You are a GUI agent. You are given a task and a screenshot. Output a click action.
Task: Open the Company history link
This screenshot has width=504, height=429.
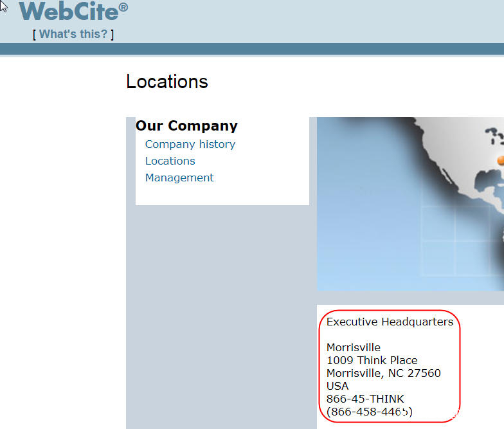190,144
